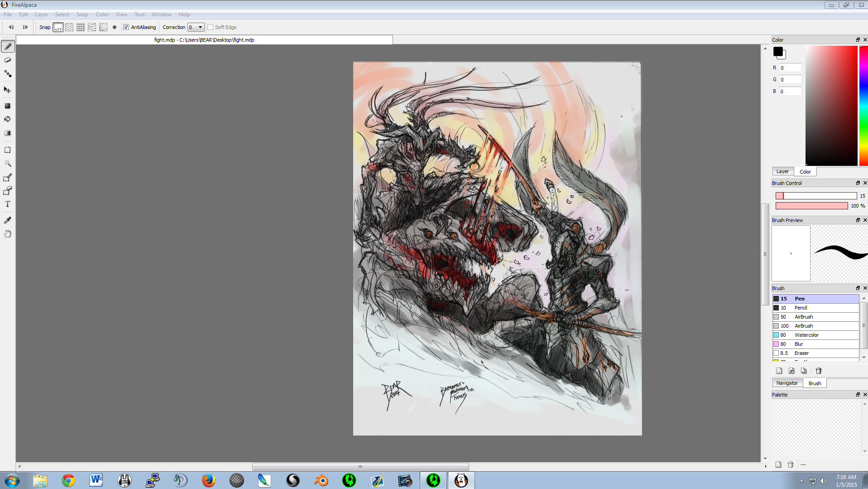The image size is (868, 489).
Task: Click the fight.mdp document tab
Action: click(204, 40)
